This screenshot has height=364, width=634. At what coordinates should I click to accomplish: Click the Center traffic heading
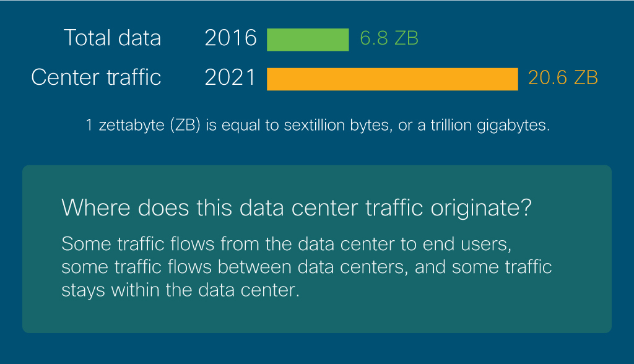(x=96, y=77)
